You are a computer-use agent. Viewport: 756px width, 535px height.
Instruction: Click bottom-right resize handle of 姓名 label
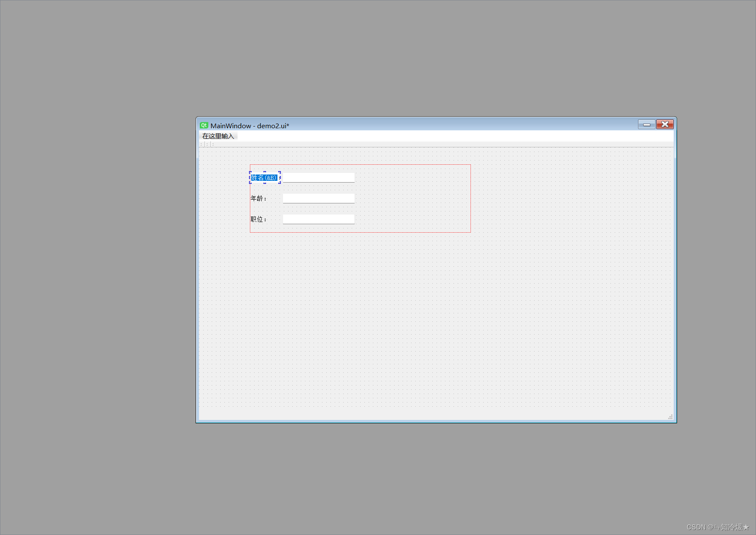[x=280, y=183]
